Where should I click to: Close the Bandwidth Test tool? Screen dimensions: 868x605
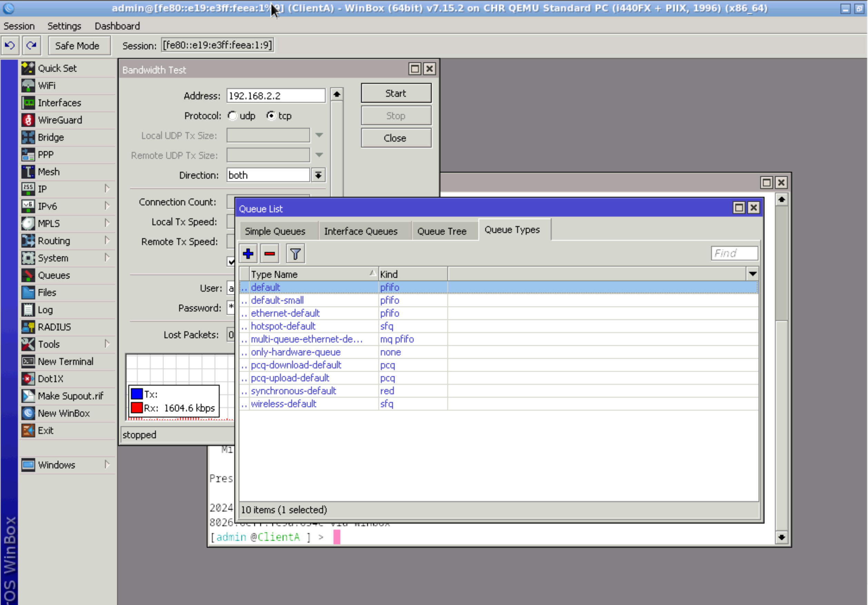tap(396, 138)
